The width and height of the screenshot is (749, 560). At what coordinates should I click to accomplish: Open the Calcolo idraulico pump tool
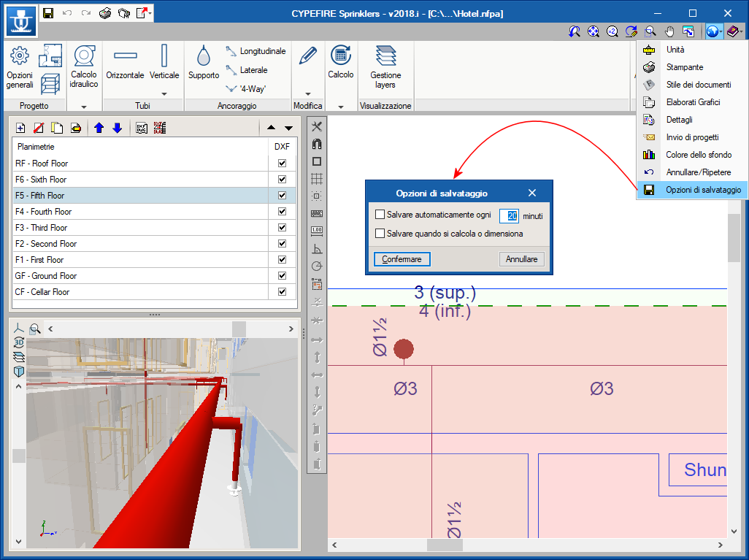(x=84, y=67)
